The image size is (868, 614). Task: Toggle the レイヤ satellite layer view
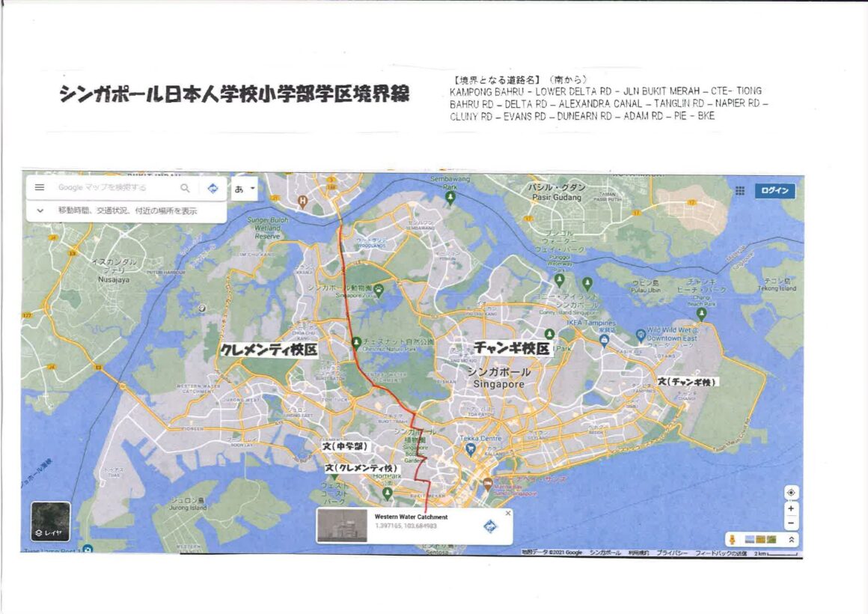pyautogui.click(x=50, y=522)
